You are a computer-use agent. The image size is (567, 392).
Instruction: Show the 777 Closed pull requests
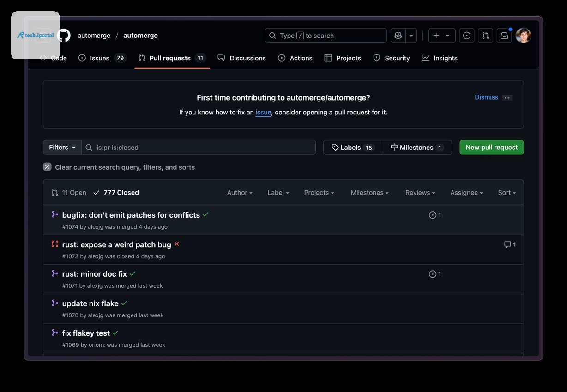(x=116, y=193)
